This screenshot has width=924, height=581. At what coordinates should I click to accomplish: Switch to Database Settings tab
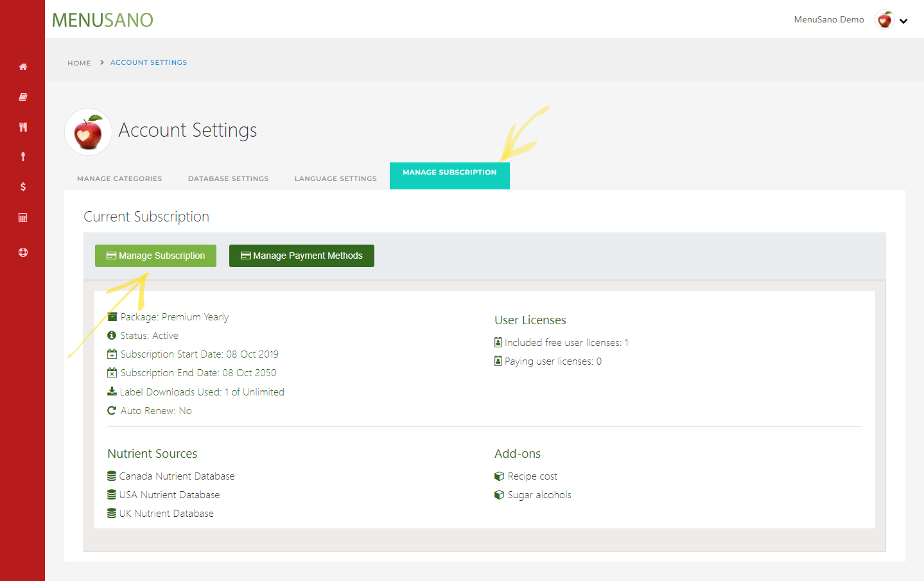(228, 178)
